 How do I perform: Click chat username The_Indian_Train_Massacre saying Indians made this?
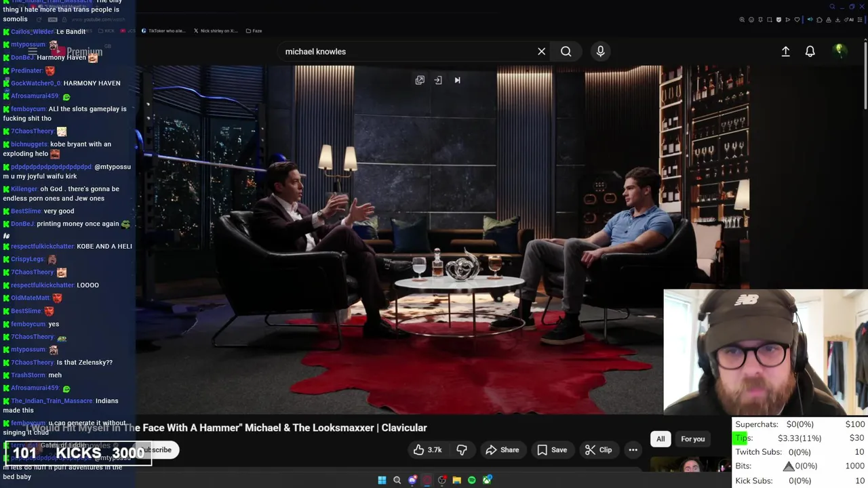[x=52, y=401]
